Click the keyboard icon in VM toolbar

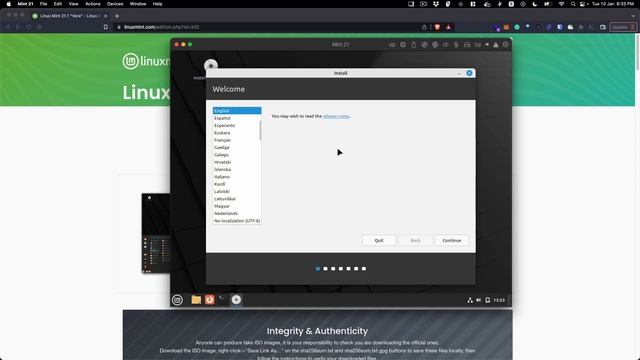point(392,44)
